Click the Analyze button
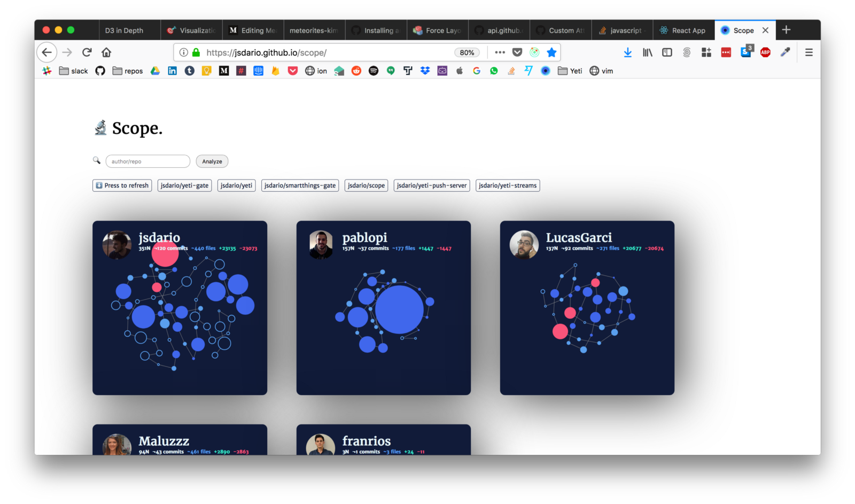 pyautogui.click(x=212, y=161)
